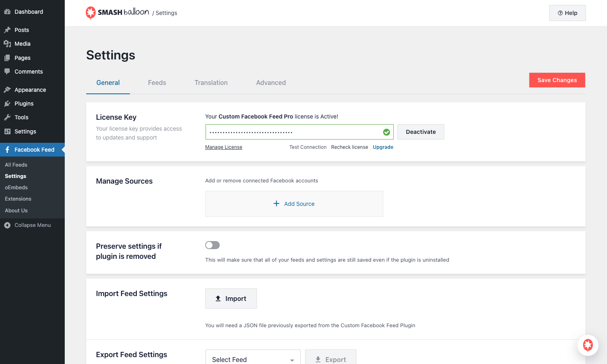Click the Smash Balloon logo in the header

click(117, 13)
